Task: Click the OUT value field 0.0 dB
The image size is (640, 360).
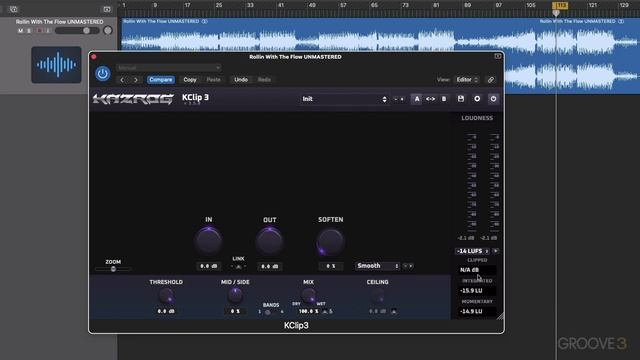Action: click(x=269, y=266)
